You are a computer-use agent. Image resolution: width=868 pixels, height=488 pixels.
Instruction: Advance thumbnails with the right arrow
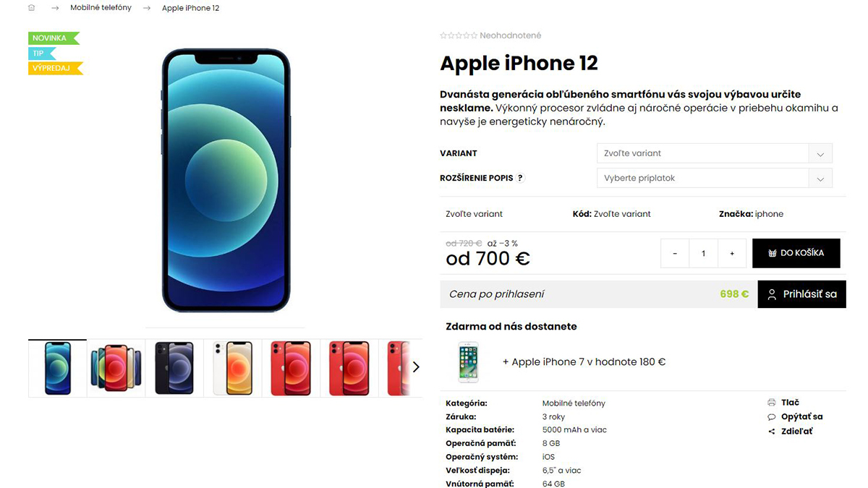[x=416, y=367]
